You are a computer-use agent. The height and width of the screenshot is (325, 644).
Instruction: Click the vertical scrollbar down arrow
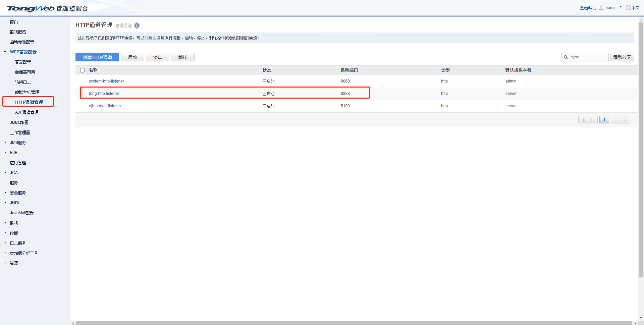tap(641, 317)
